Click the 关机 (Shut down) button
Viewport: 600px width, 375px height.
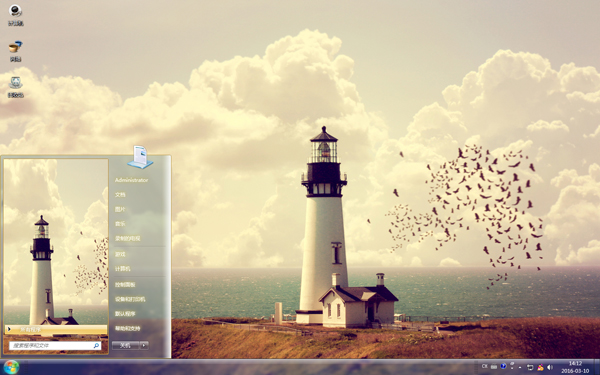[x=125, y=346]
